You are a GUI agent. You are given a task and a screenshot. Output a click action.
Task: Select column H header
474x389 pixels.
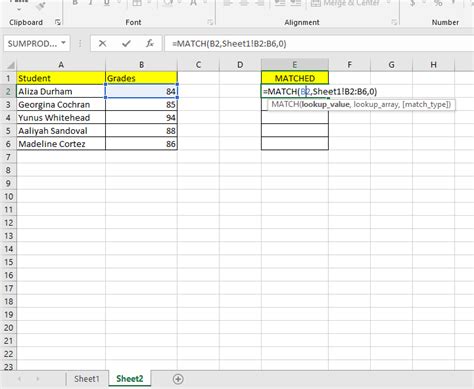tap(433, 65)
